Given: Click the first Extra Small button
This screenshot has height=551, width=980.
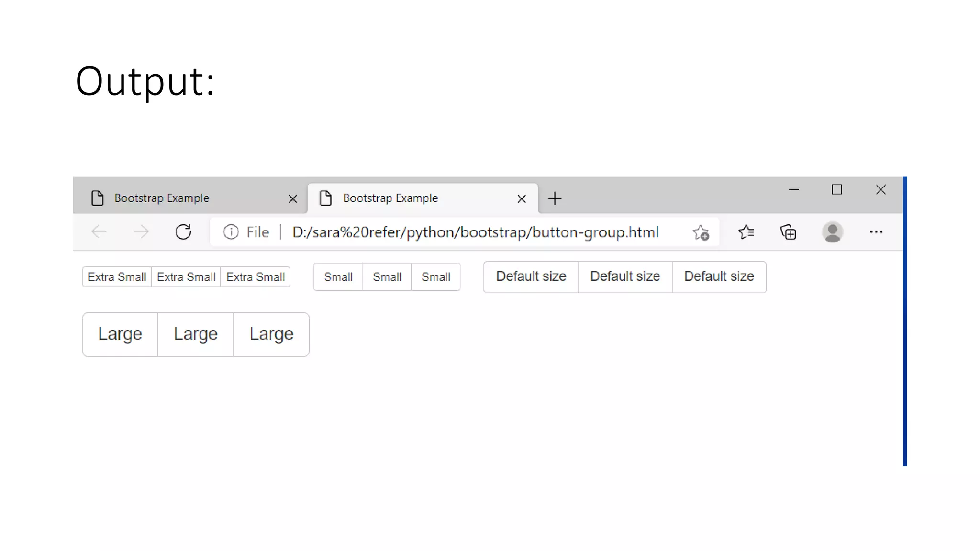Looking at the screenshot, I should (x=117, y=277).
